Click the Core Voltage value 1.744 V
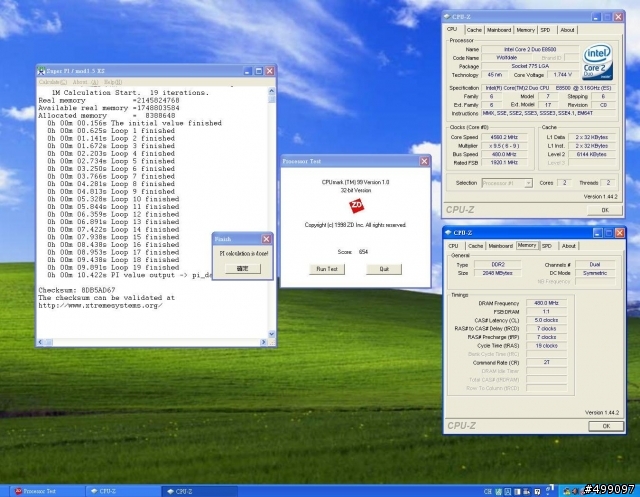This screenshot has width=640, height=497. tap(562, 75)
